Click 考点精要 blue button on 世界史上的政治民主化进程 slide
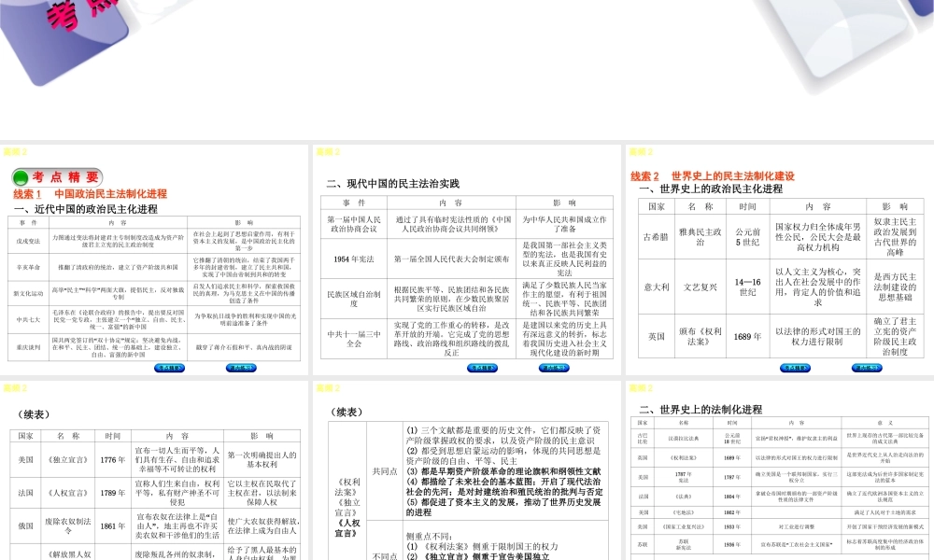The width and height of the screenshot is (934, 560). (795, 368)
